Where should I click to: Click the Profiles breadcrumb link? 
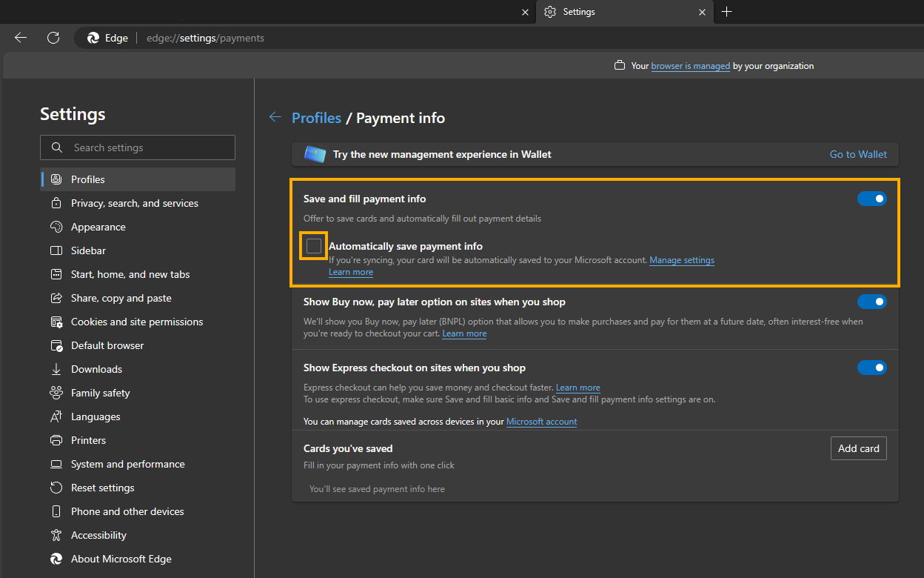tap(317, 118)
